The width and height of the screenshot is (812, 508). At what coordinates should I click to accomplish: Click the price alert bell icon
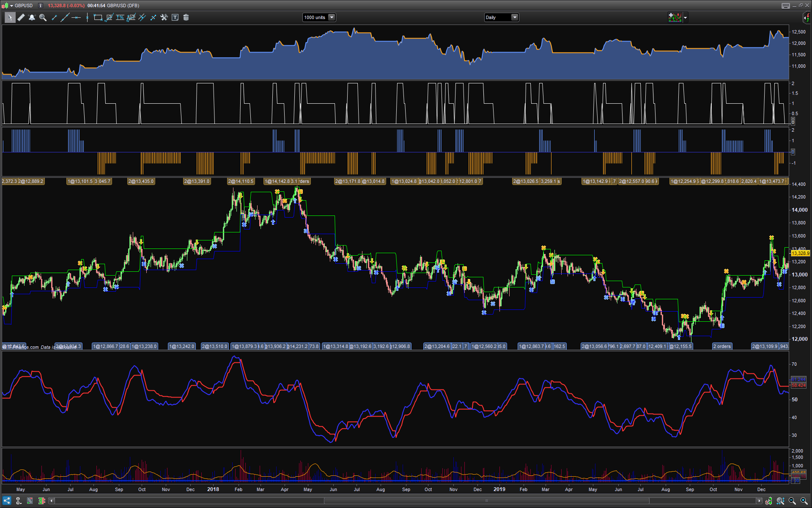tap(32, 17)
